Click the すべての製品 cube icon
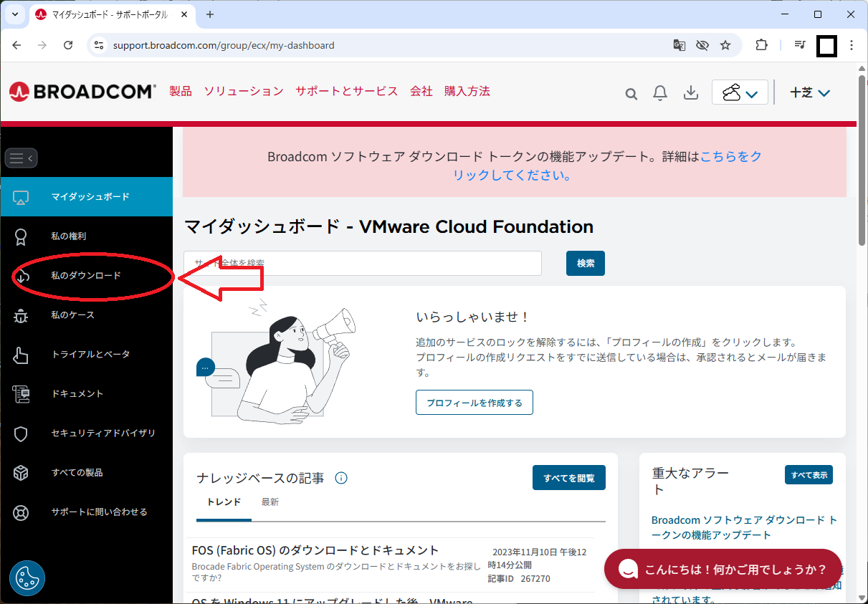The width and height of the screenshot is (868, 604). tap(21, 473)
